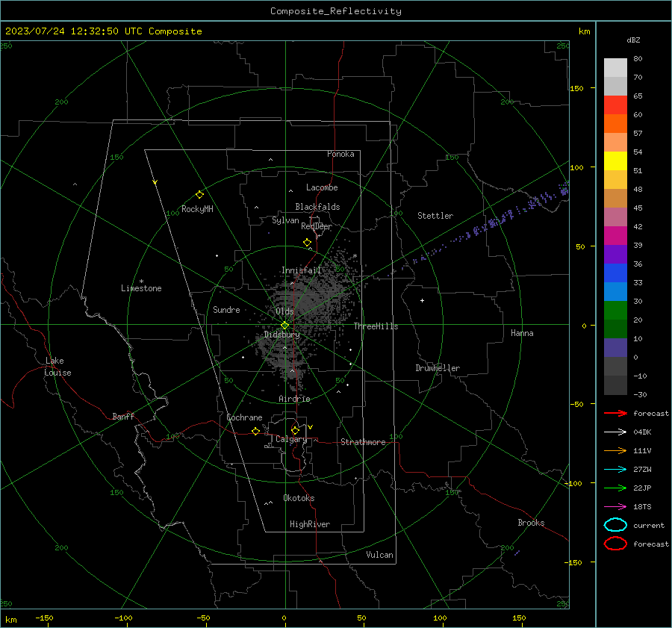Viewport: 672px width, 628px height.
Task: Click the white 04DK arrow legend icon
Action: coord(615,432)
